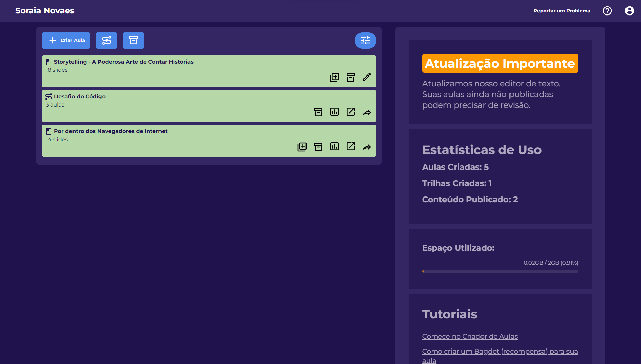Click the Espaço Utilizado storage progress bar

click(500, 271)
